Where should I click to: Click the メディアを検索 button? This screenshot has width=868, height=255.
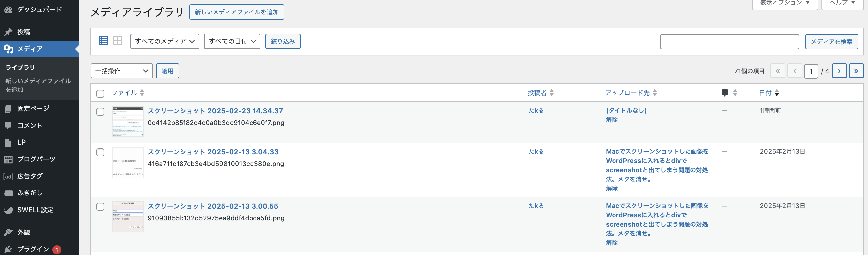coord(831,42)
